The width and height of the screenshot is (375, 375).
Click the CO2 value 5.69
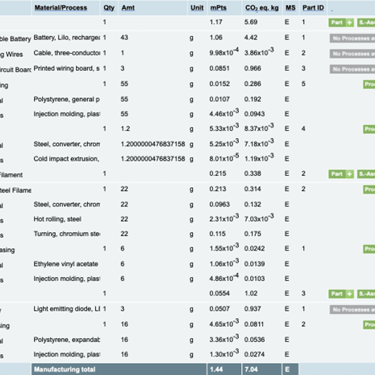click(x=251, y=22)
